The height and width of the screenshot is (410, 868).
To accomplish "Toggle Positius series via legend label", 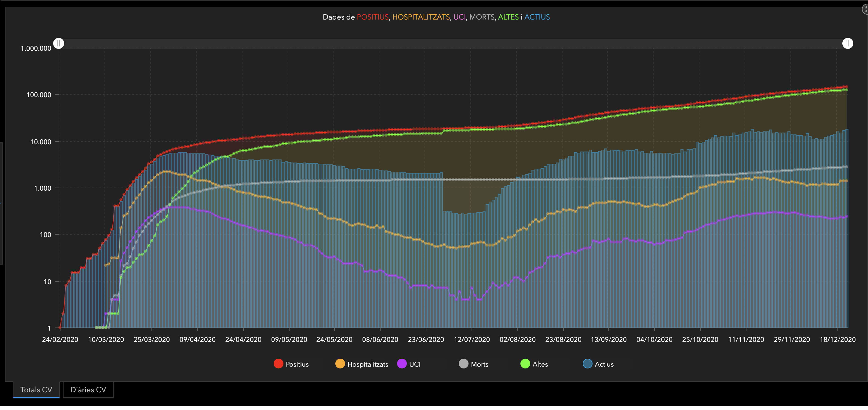I will [x=297, y=364].
